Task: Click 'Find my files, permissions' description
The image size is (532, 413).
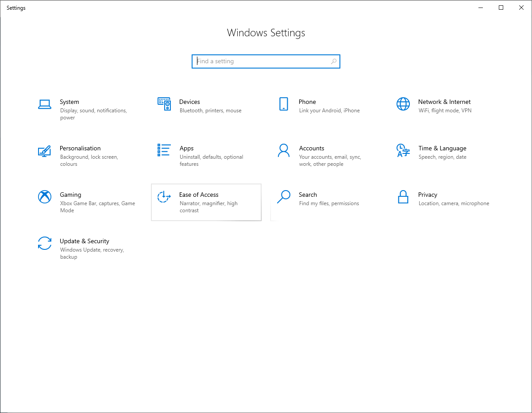Action: (329, 203)
